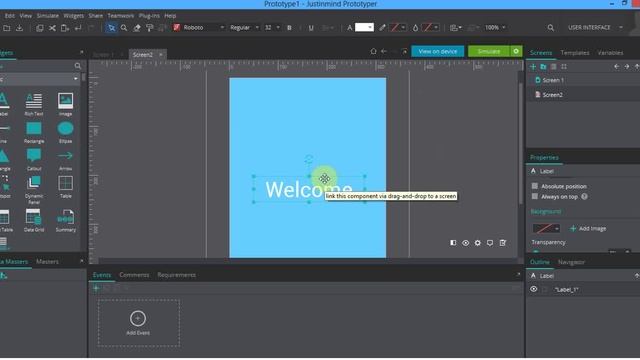Click the eyedropper pencil icon in toolbar
640x360 pixels.
(x=382, y=27)
